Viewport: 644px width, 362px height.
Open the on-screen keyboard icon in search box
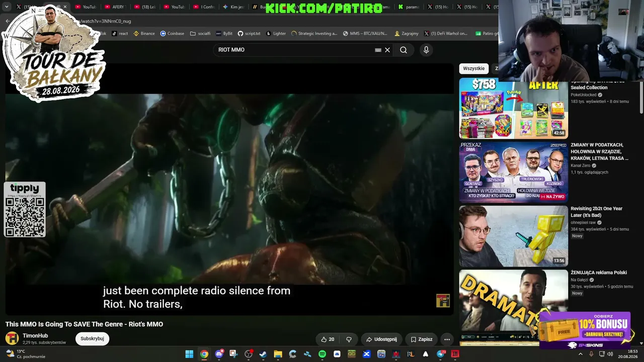[x=378, y=50]
